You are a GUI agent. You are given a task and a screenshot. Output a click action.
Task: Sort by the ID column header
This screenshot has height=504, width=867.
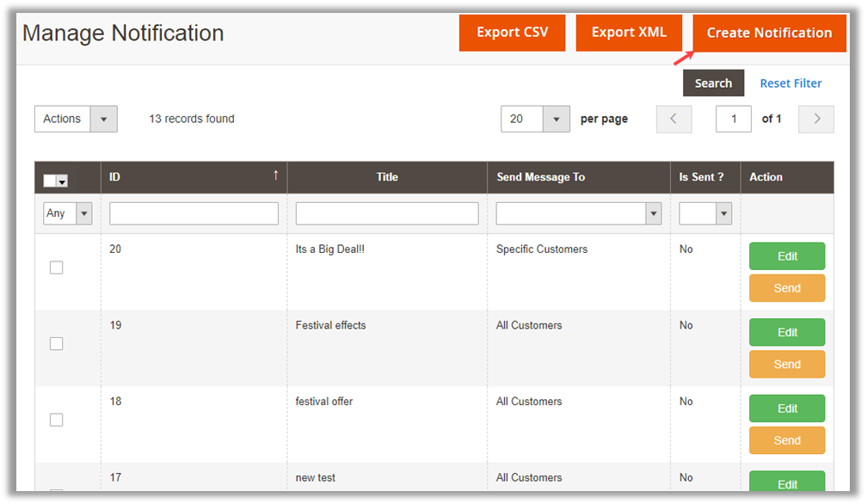pos(194,177)
